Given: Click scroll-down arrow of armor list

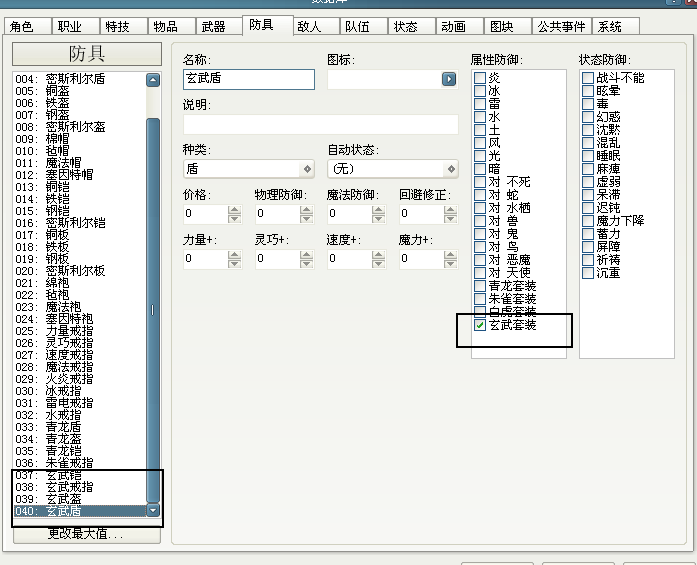Looking at the screenshot, I should tap(153, 510).
